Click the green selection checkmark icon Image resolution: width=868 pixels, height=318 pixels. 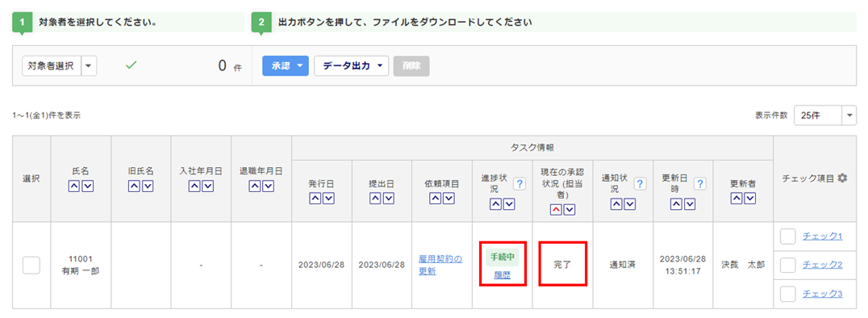pos(131,65)
